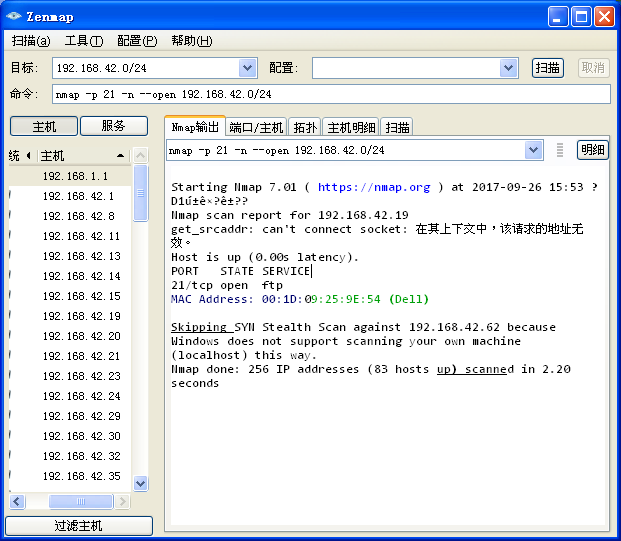Click the Zenmap eye icon in title bar
This screenshot has height=541, width=621.
pos(14,16)
